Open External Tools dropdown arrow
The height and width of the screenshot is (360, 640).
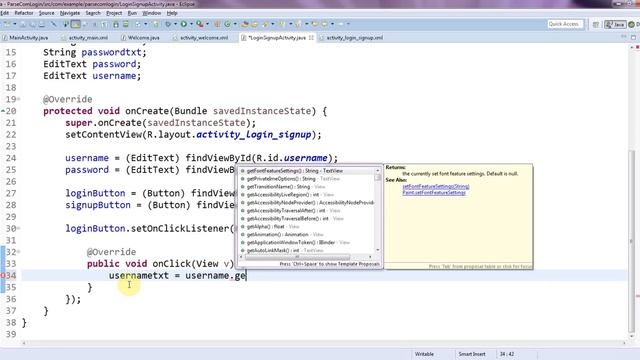[207, 24]
